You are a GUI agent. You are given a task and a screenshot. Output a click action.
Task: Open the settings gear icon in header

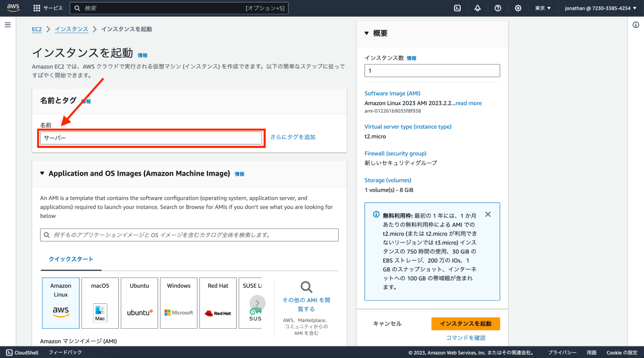click(x=518, y=8)
